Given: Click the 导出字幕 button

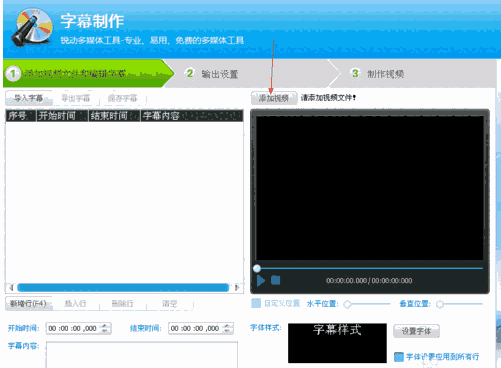Looking at the screenshot, I should tap(76, 98).
